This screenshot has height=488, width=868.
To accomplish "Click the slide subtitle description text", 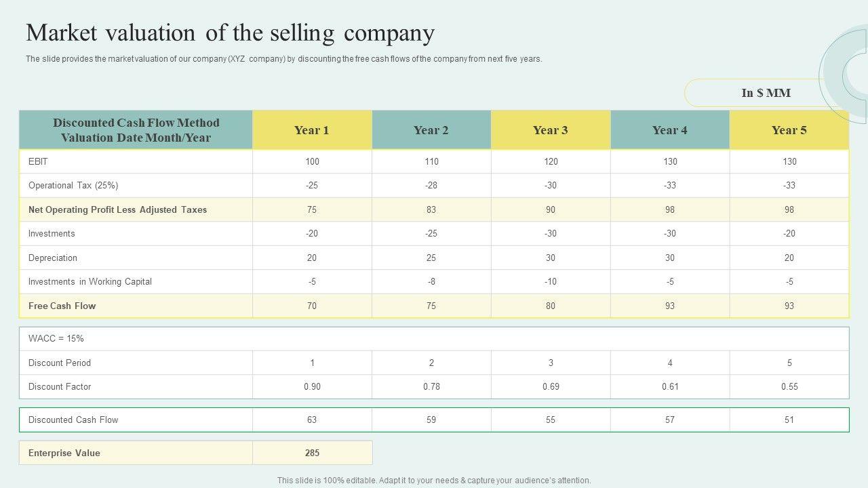I will pyautogui.click(x=284, y=59).
